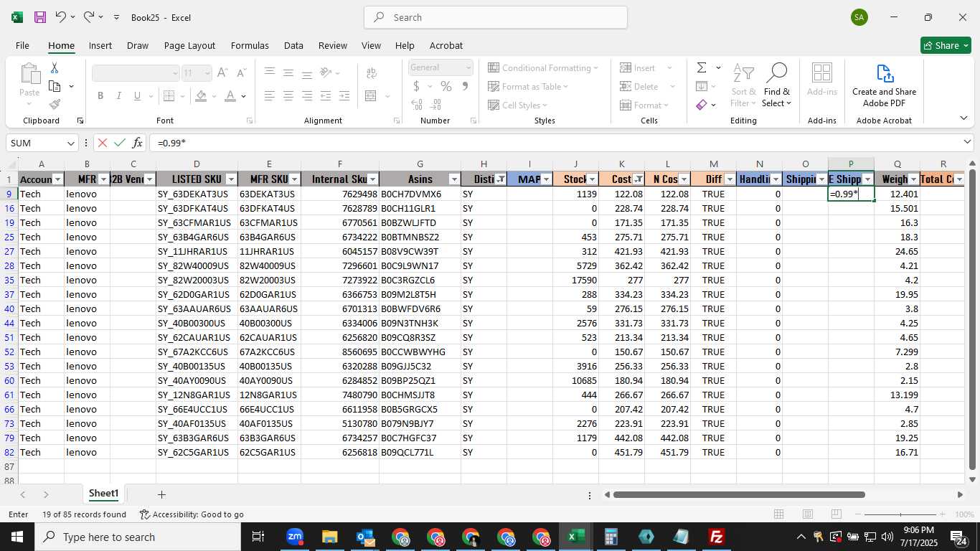Select column P header

[x=851, y=164]
